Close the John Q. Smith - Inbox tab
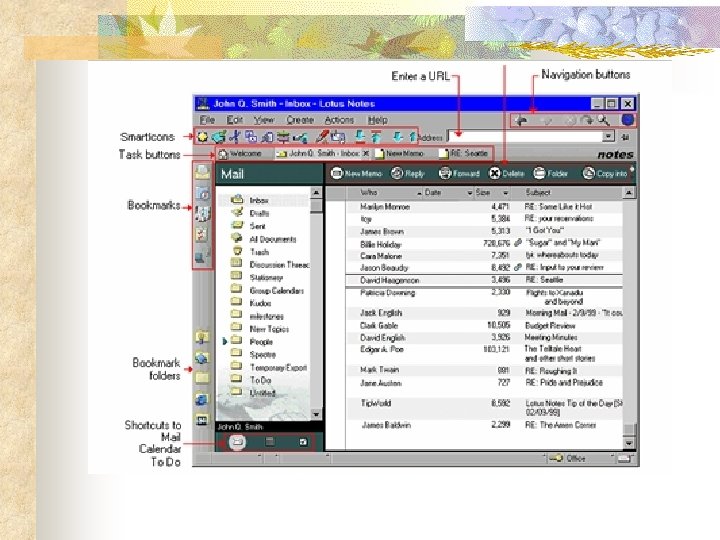This screenshot has height=540, width=720. click(x=366, y=154)
